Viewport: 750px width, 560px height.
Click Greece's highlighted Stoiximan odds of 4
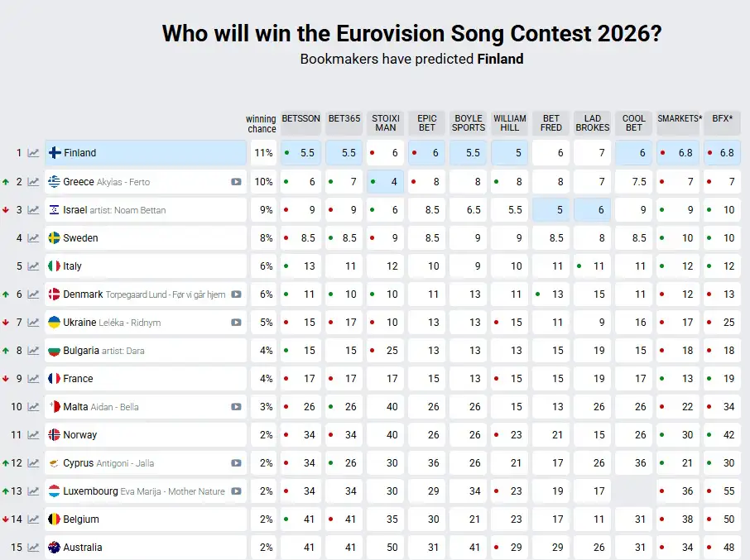click(x=386, y=182)
